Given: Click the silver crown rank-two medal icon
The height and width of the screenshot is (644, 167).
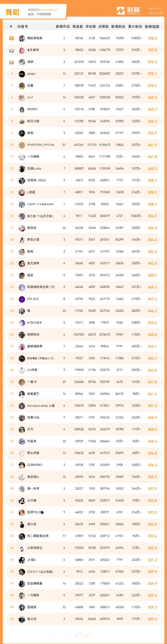Looking at the screenshot, I should tap(11, 50).
